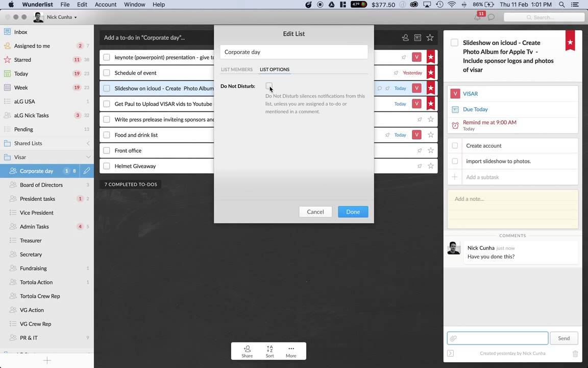Collapse the detail pane with arrow icon
This screenshot has width=588, height=368.
tap(450, 353)
